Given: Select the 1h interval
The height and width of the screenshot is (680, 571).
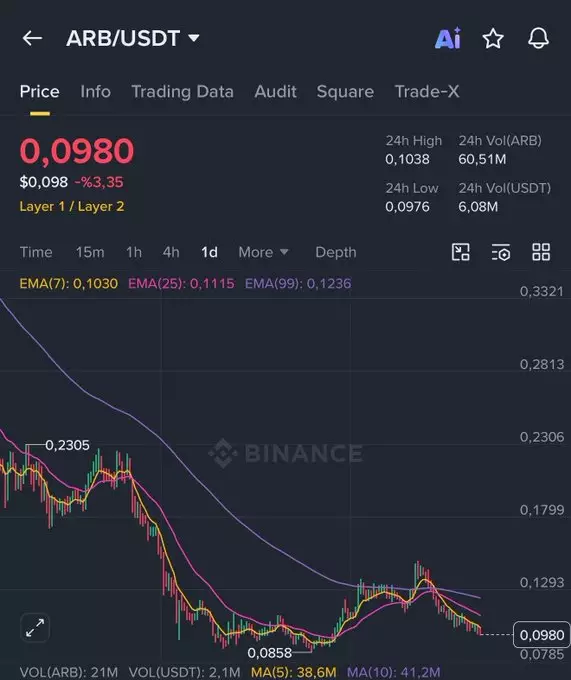Looking at the screenshot, I should (x=134, y=252).
